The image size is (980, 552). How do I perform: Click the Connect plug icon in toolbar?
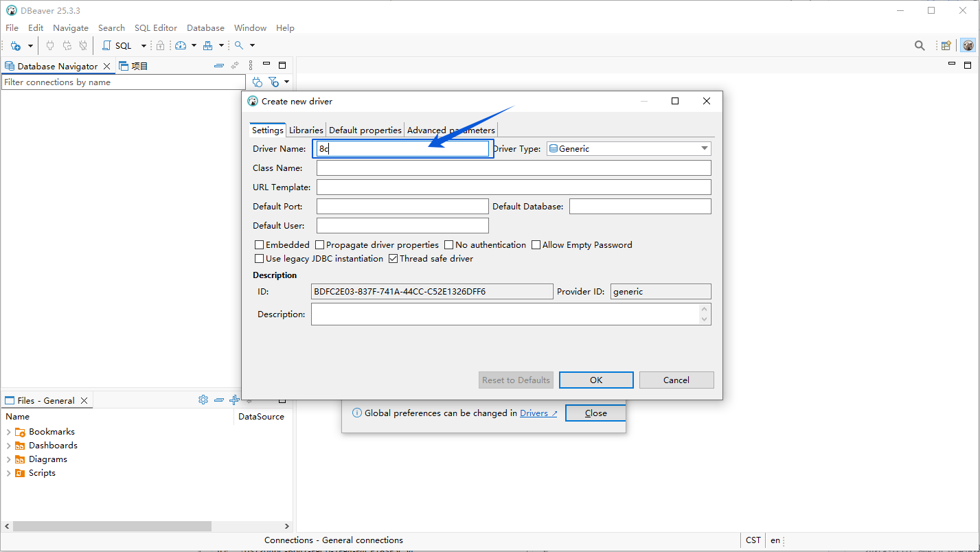tap(50, 45)
